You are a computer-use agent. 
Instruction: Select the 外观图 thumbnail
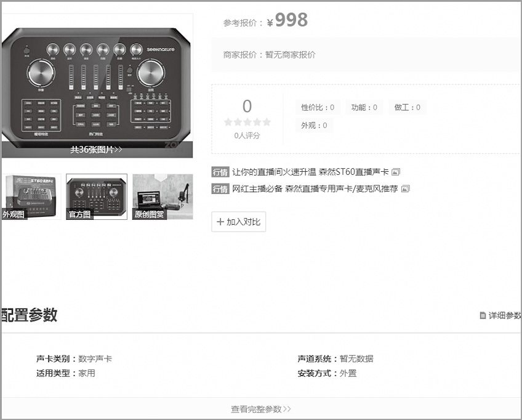click(x=31, y=196)
